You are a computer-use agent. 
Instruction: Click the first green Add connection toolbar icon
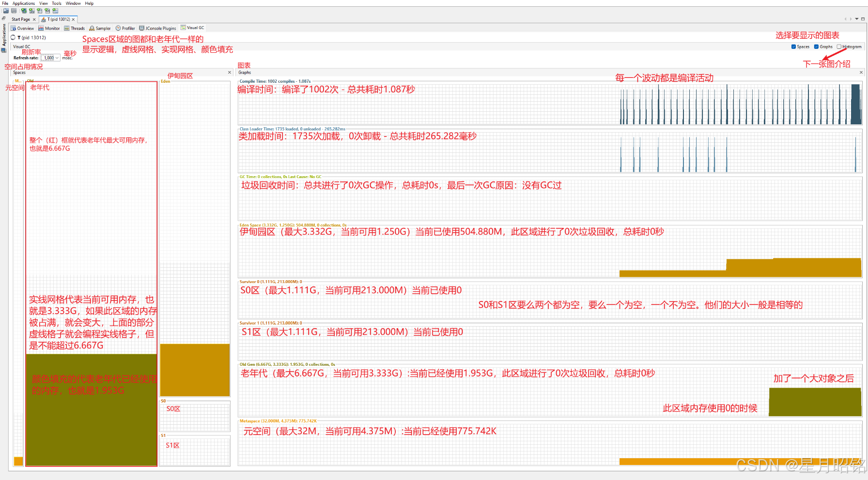click(24, 11)
